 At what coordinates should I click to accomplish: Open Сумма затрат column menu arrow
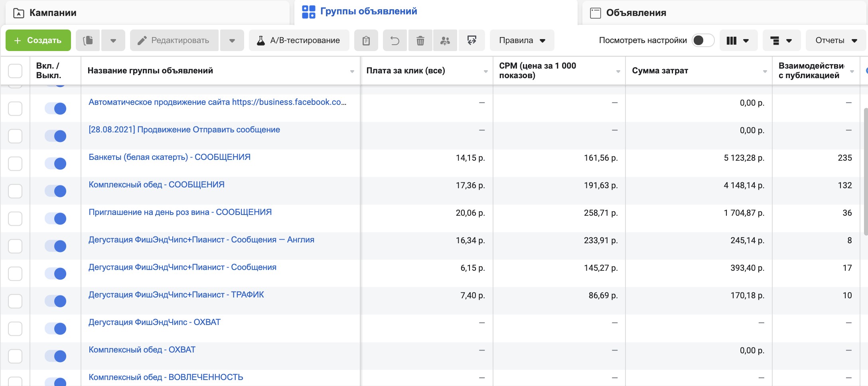tap(765, 71)
